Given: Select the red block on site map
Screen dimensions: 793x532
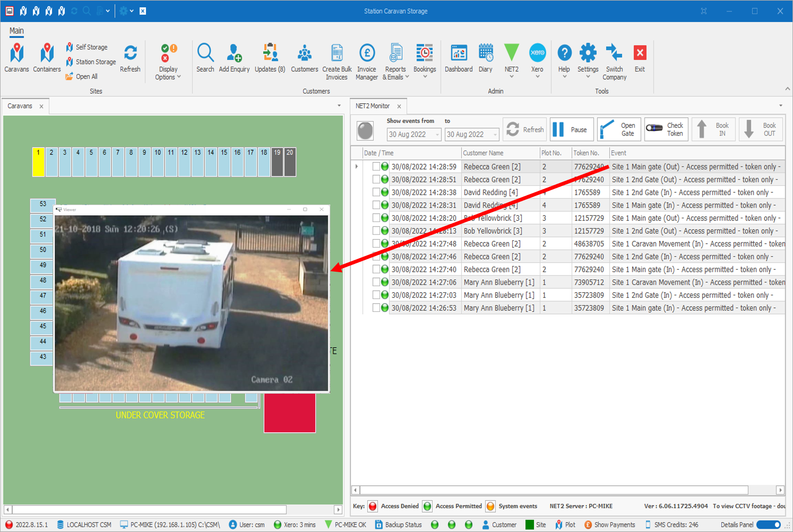Looking at the screenshot, I should (x=289, y=412).
